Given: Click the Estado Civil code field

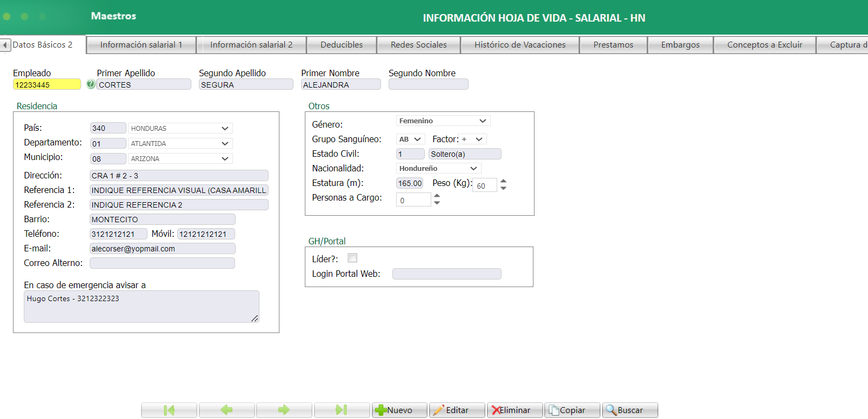Looking at the screenshot, I should point(410,154).
